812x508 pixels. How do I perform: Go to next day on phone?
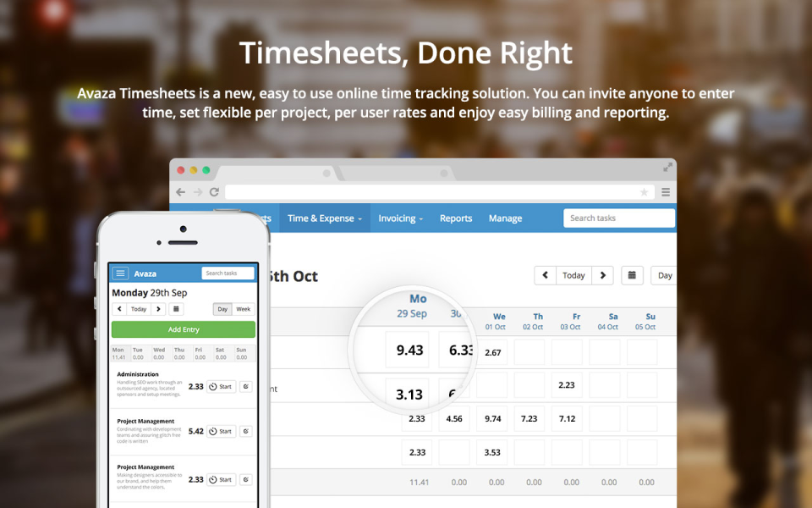click(158, 309)
